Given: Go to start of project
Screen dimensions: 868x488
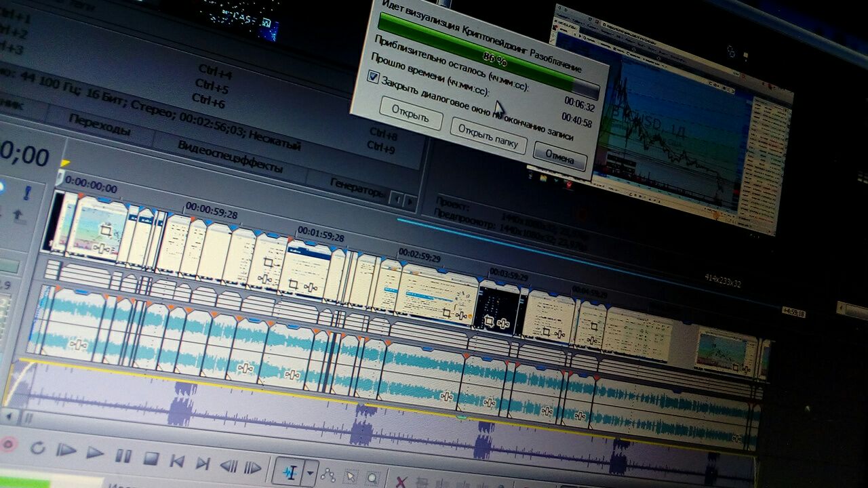Looking at the screenshot, I should coord(177,461).
